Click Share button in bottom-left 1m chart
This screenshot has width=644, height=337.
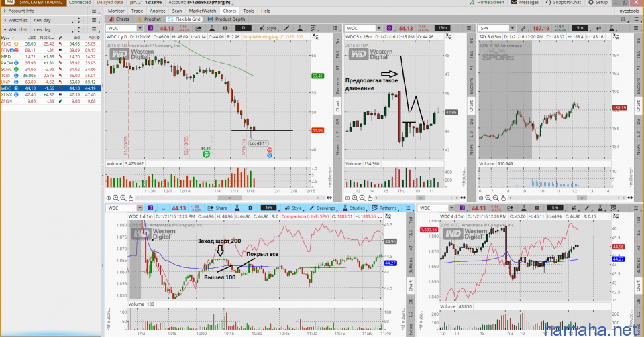point(217,208)
